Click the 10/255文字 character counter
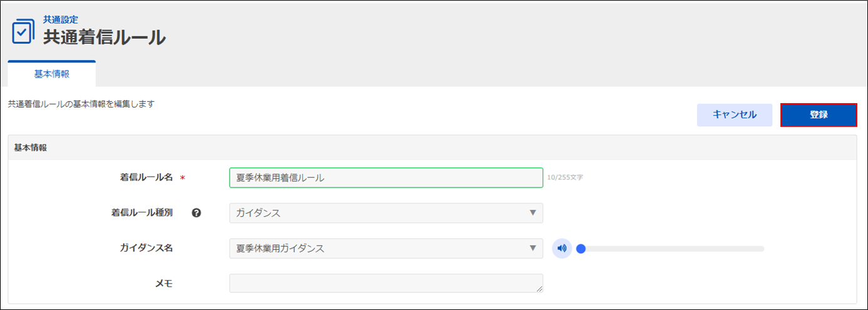The width and height of the screenshot is (868, 310). click(x=564, y=177)
